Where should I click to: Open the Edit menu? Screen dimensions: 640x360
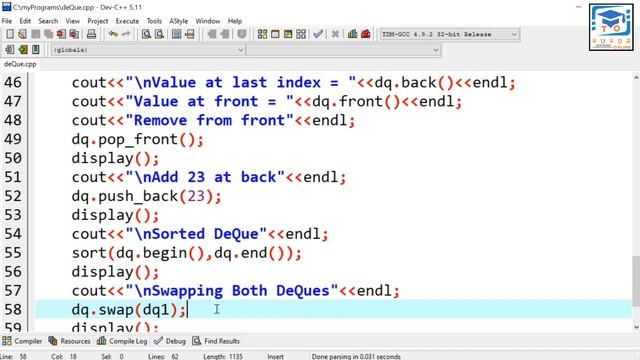25,21
